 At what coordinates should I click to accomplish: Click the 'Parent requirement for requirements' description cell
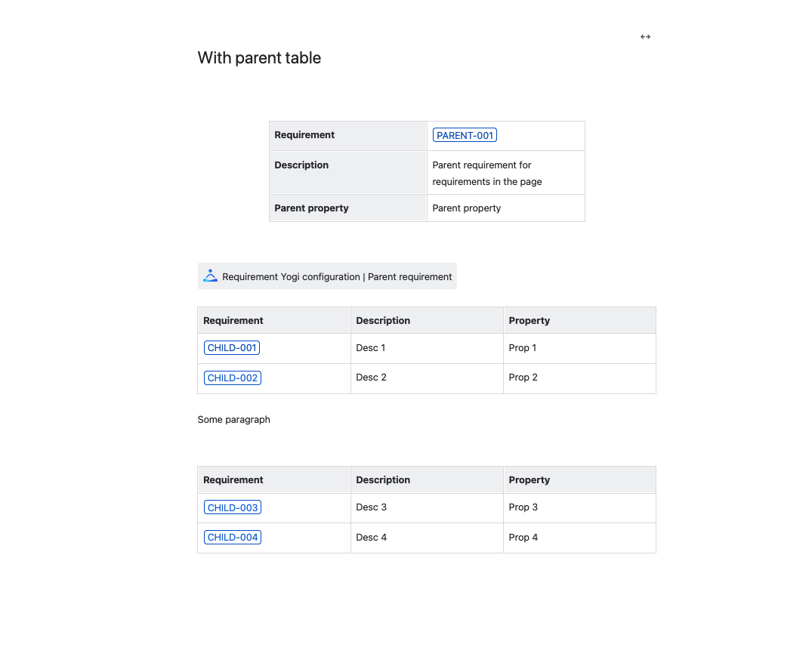coord(486,173)
